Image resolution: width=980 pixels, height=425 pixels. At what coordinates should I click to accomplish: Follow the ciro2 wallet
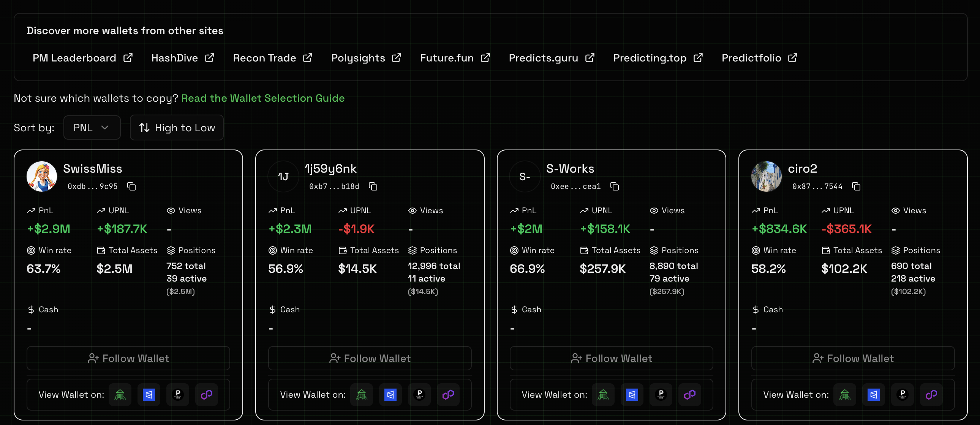[852, 358]
